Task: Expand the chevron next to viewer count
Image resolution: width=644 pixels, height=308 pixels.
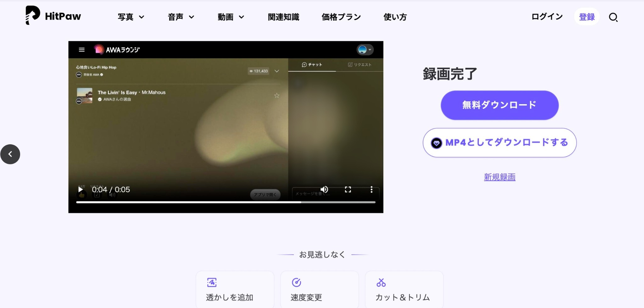Action: 277,71
